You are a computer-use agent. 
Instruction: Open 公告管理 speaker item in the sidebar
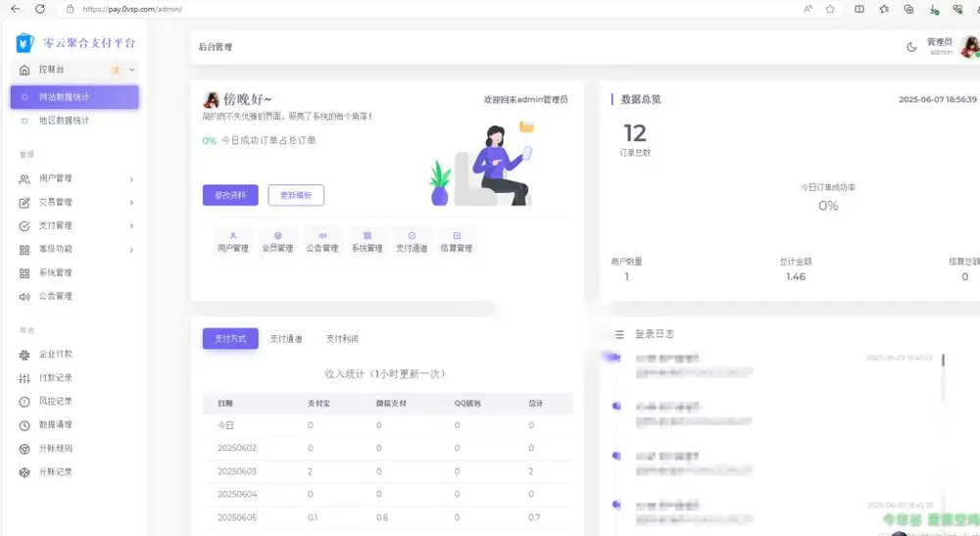[x=55, y=296]
